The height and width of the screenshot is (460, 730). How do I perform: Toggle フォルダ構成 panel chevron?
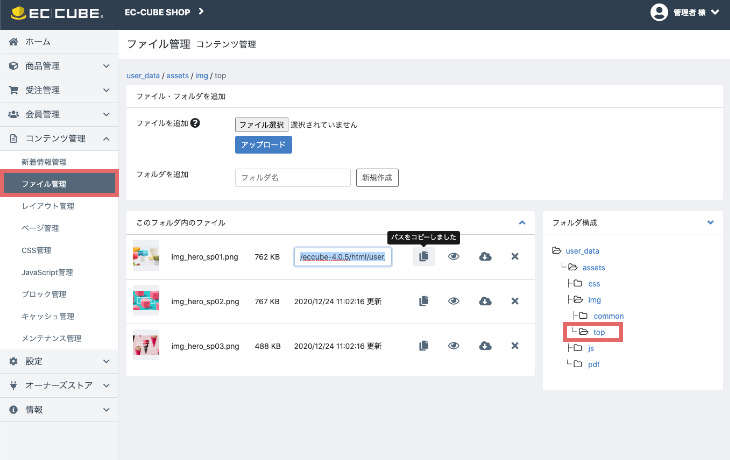(x=710, y=223)
